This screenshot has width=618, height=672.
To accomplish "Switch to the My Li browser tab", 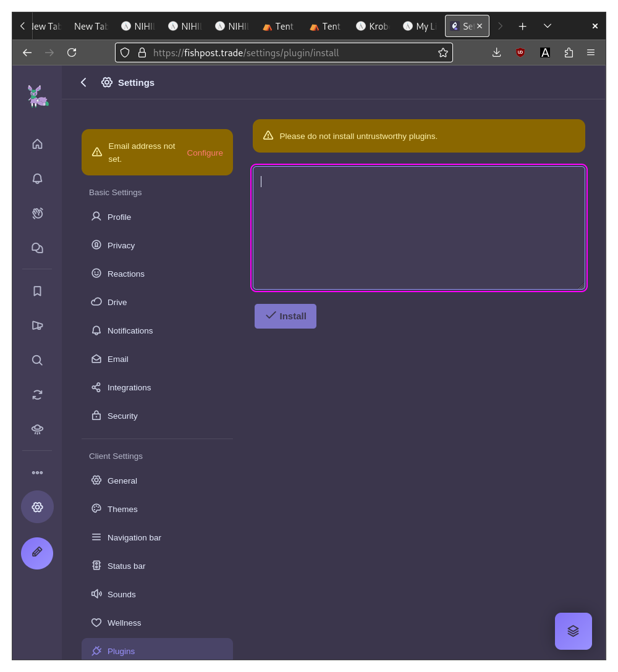I will [x=420, y=26].
